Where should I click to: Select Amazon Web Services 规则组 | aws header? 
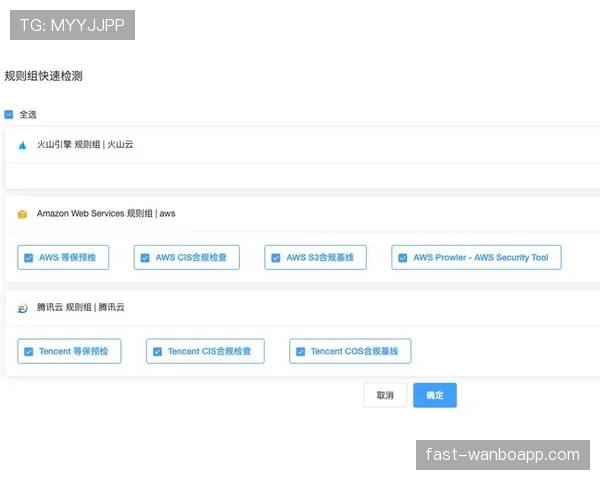pyautogui.click(x=106, y=214)
